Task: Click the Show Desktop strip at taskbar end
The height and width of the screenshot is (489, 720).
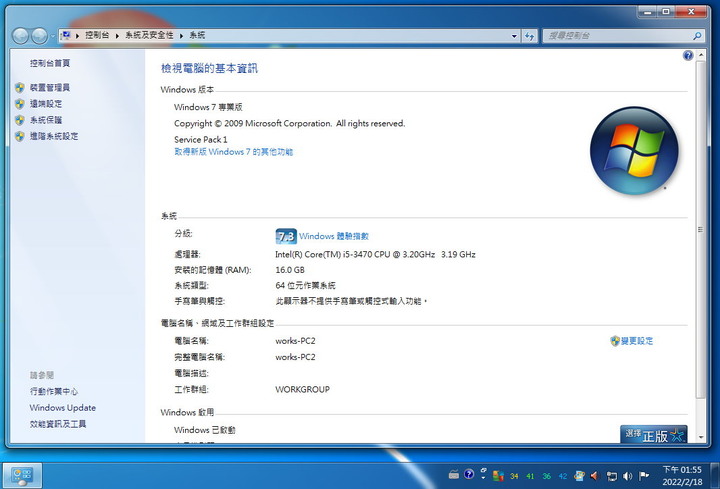Action: click(x=715, y=475)
